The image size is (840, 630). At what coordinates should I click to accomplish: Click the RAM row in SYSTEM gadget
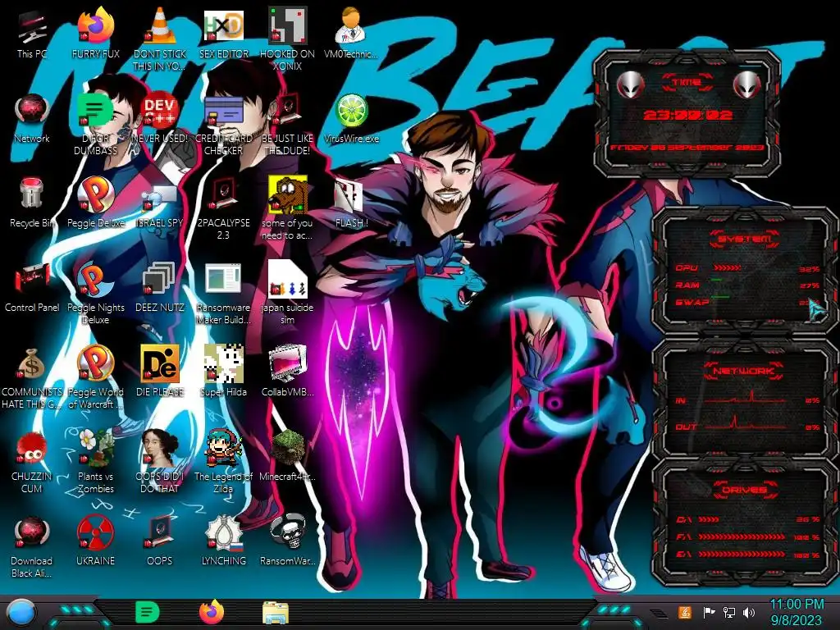748,285
